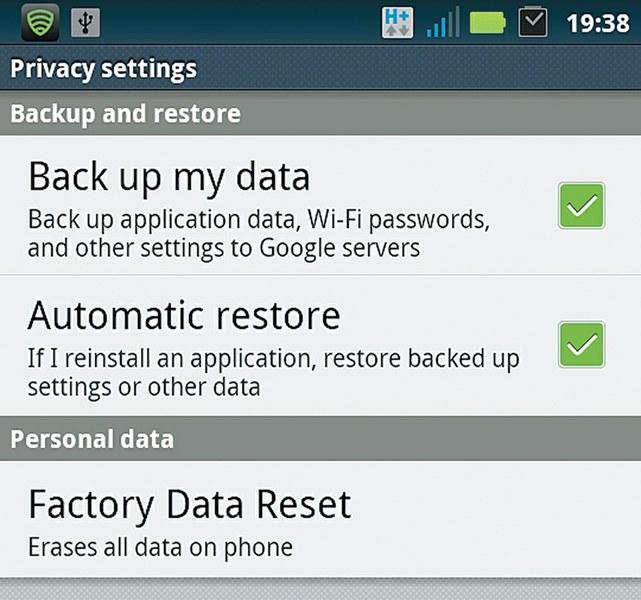Image resolution: width=641 pixels, height=600 pixels.
Task: Tap the reinstall application restore description
Action: 272,372
